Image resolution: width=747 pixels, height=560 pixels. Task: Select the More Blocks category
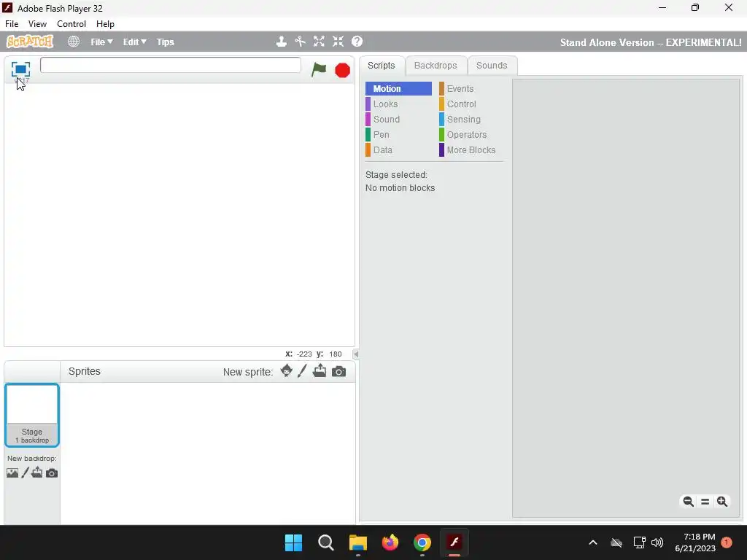[x=471, y=150]
